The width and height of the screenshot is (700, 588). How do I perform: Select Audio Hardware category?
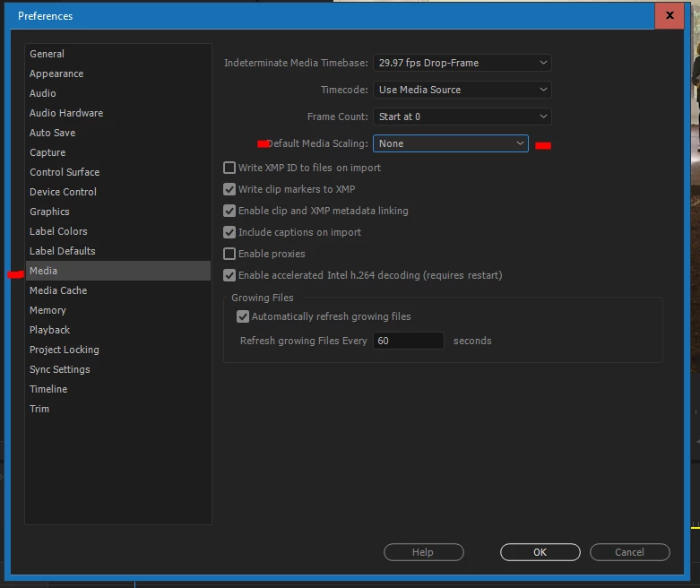(117, 113)
